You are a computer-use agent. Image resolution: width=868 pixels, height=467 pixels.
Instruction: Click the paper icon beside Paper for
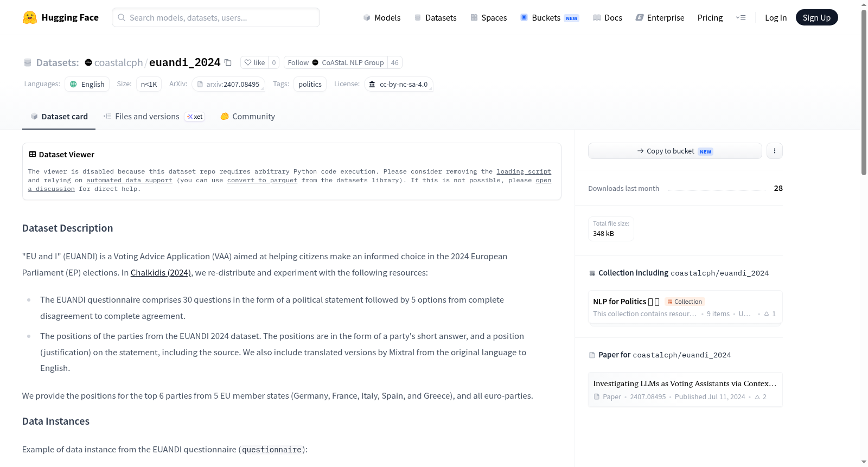pyautogui.click(x=592, y=355)
